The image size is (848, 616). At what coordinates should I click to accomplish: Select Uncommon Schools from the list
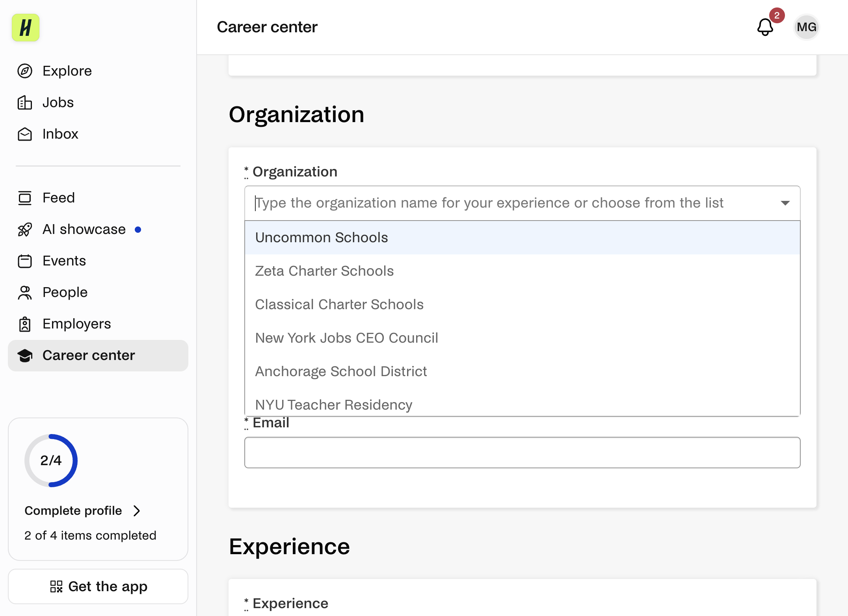pos(522,237)
